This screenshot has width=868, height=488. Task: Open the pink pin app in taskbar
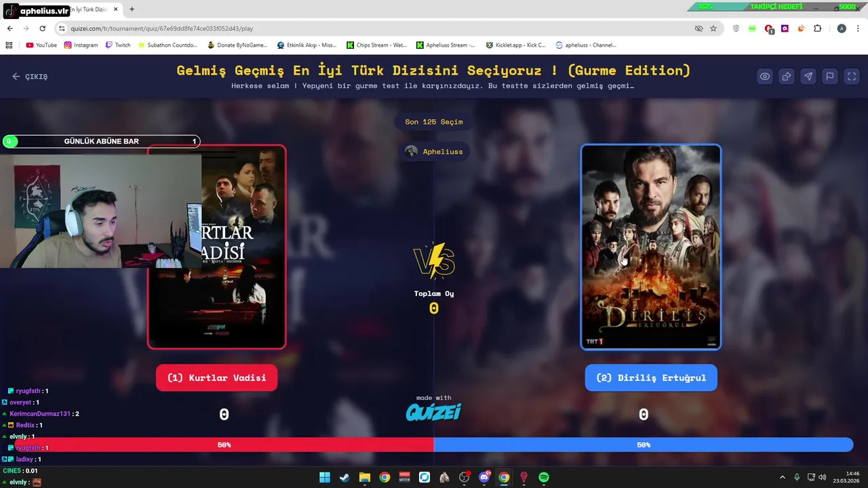(524, 477)
